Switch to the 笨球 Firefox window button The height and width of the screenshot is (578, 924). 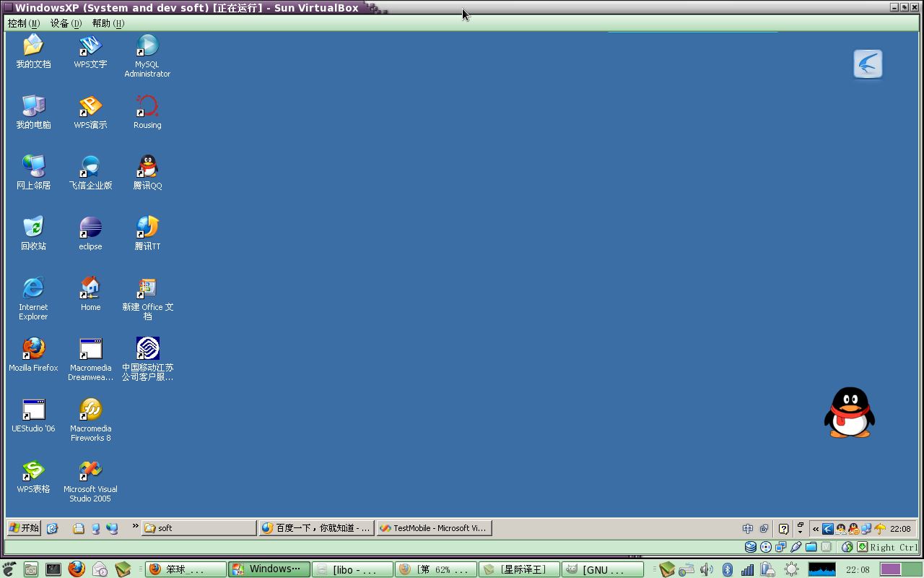click(x=186, y=569)
